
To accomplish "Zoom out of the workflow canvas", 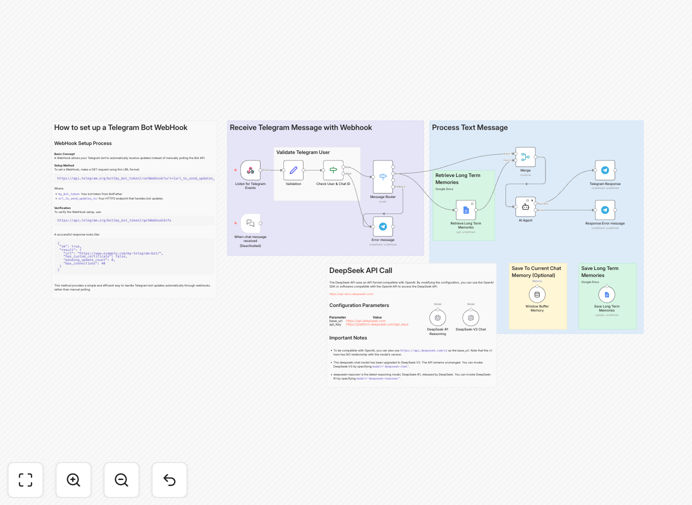I will pyautogui.click(x=121, y=480).
